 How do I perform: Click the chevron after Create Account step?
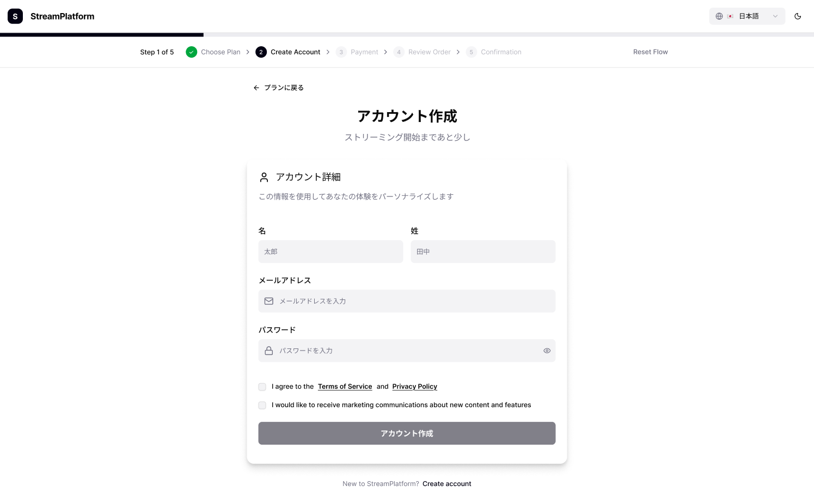click(328, 52)
